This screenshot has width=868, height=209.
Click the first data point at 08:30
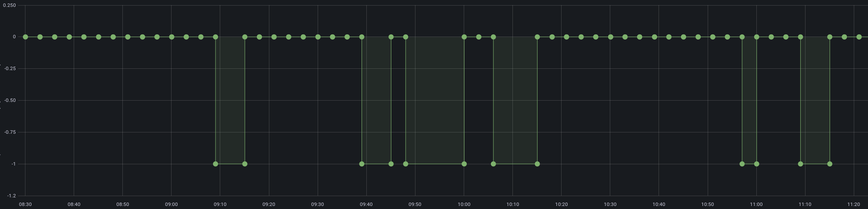point(25,37)
